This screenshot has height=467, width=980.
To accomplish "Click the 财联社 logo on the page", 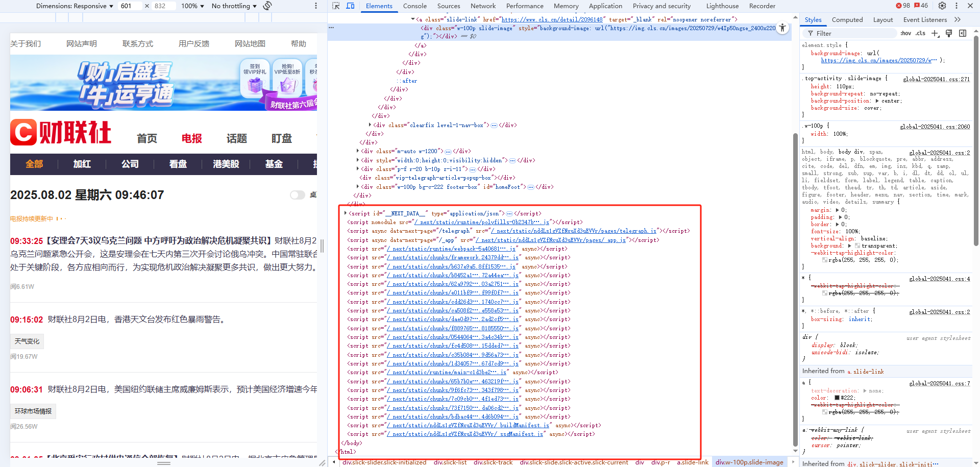I will [61, 133].
